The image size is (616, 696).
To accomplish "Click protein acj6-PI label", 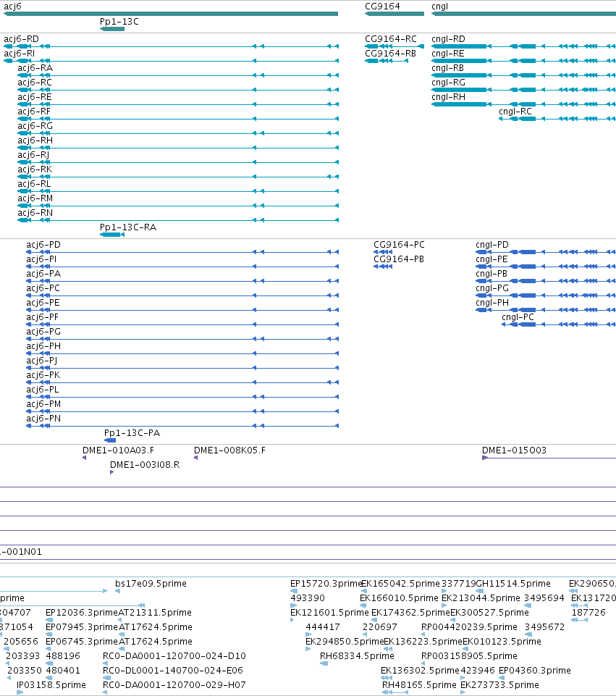I will point(41,259).
